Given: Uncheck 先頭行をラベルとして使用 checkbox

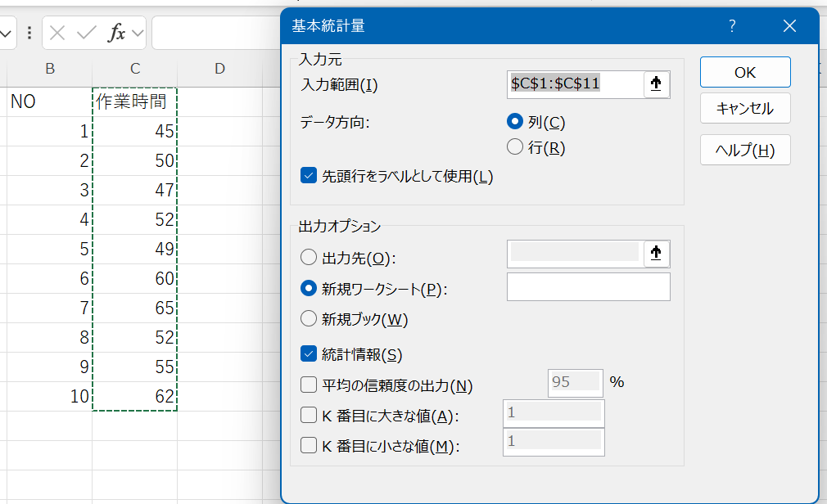Looking at the screenshot, I should (309, 176).
